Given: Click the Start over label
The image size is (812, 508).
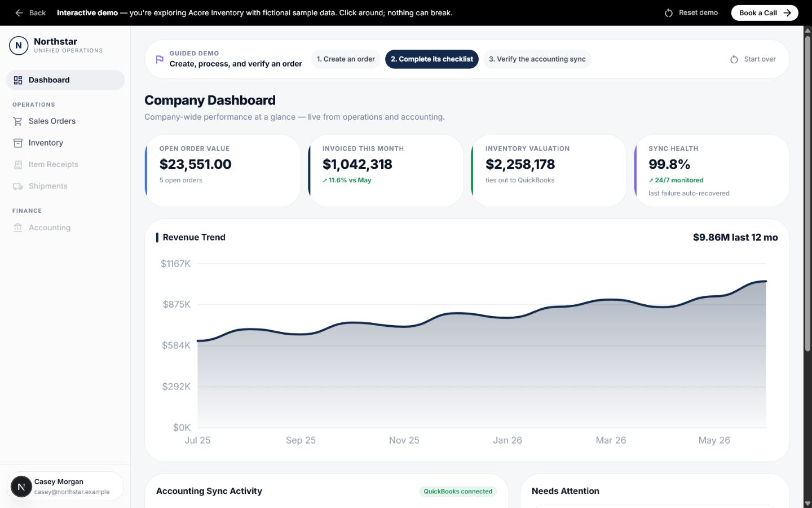Looking at the screenshot, I should 760,59.
